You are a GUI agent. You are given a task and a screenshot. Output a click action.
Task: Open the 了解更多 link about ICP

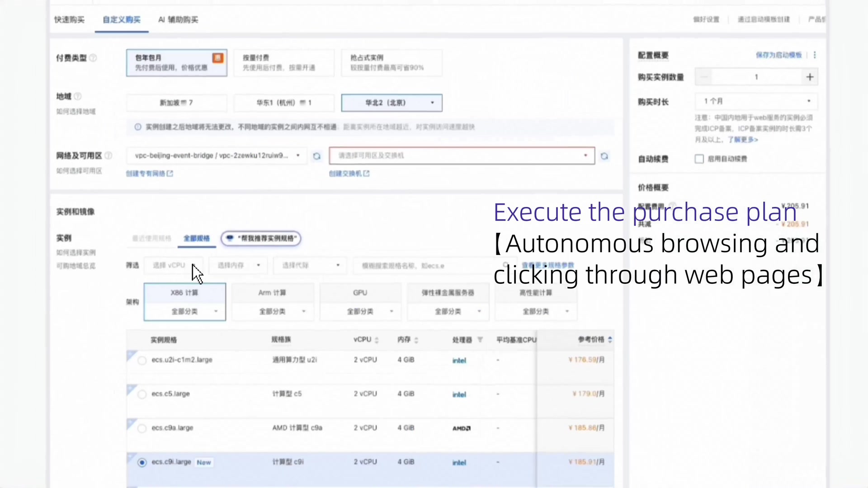(742, 140)
